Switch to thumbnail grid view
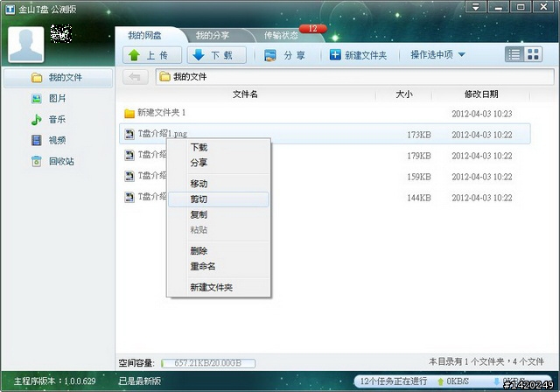Screen dimensions: 560x392 pos(533,54)
